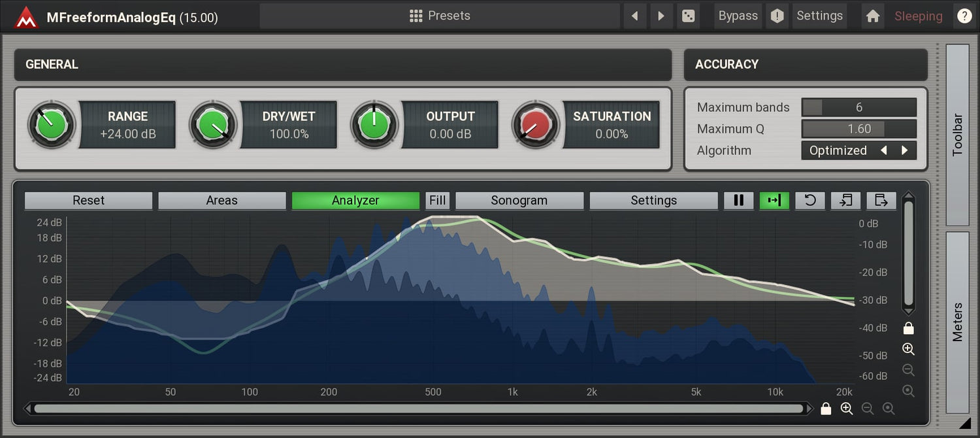This screenshot has height=438, width=980.
Task: Click the Maximum bands value slider
Action: point(858,107)
